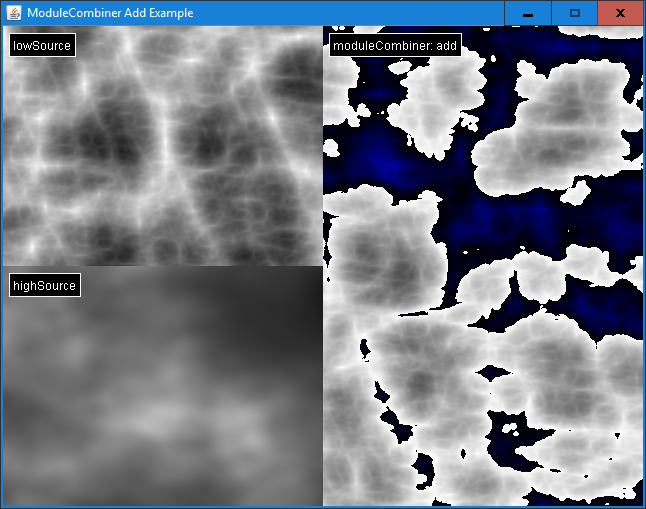646x509 pixels.
Task: Click the empty title bar area beside the title
Action: [x=350, y=13]
